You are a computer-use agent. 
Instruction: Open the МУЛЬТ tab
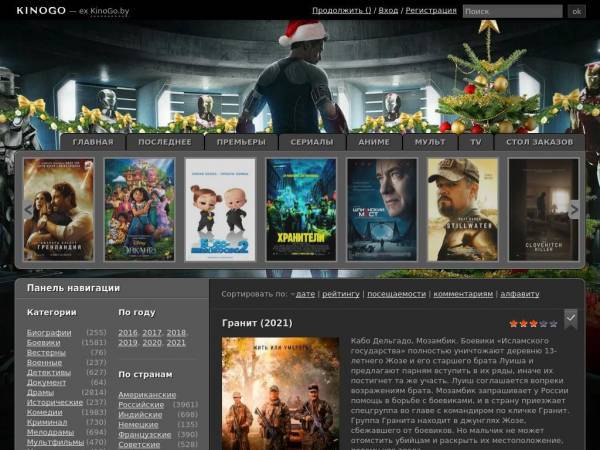click(x=430, y=142)
